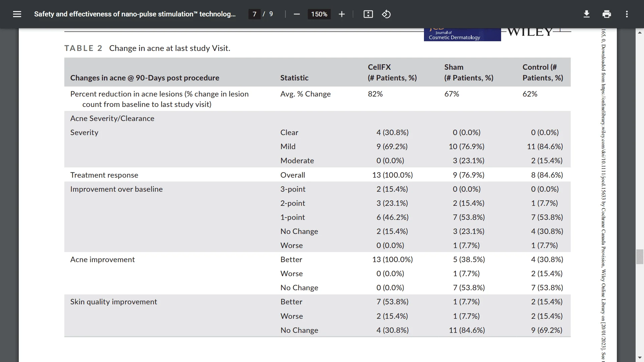Print the PDF document
The height and width of the screenshot is (362, 644).
pyautogui.click(x=606, y=14)
